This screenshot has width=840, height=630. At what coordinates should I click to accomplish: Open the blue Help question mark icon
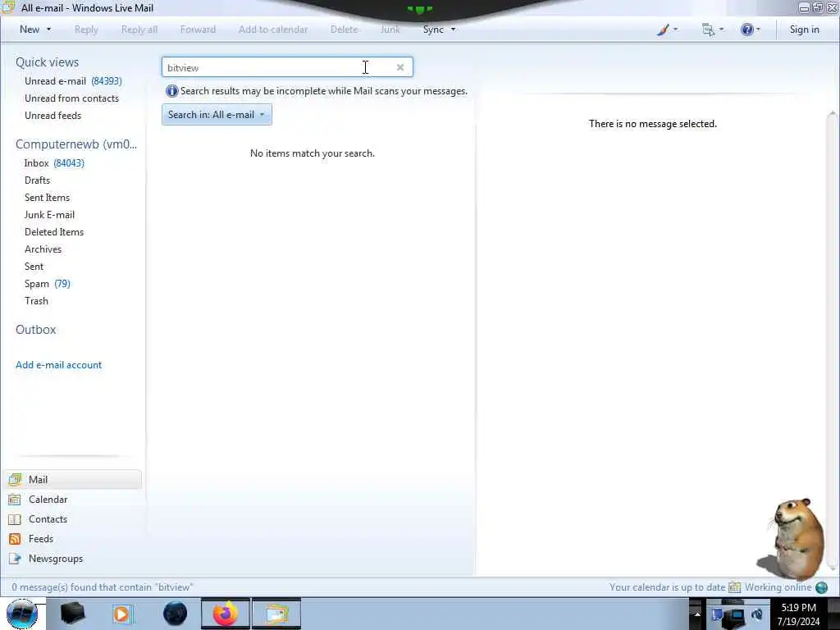746,30
